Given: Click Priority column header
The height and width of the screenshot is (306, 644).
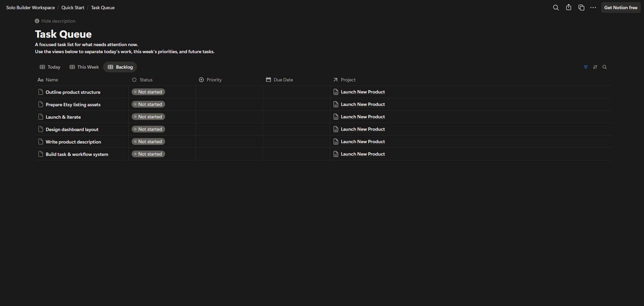Looking at the screenshot, I should pos(229,80).
